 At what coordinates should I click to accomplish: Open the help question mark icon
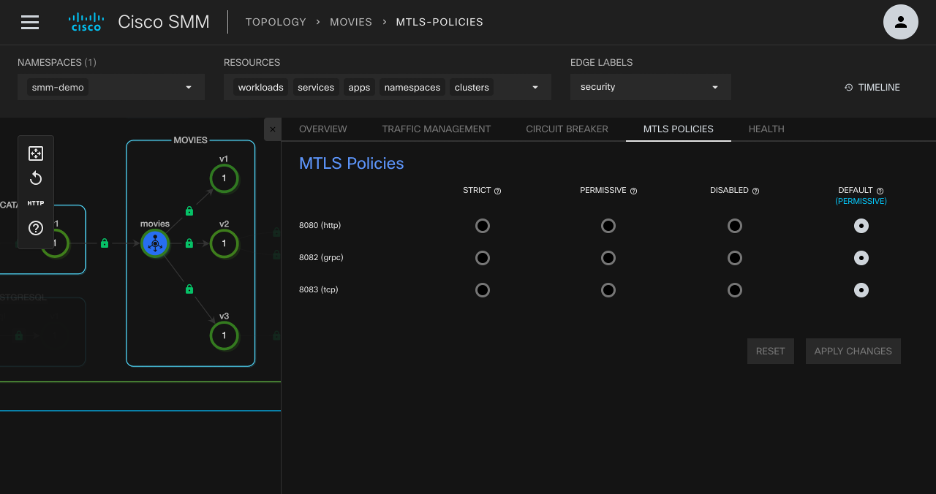point(35,227)
